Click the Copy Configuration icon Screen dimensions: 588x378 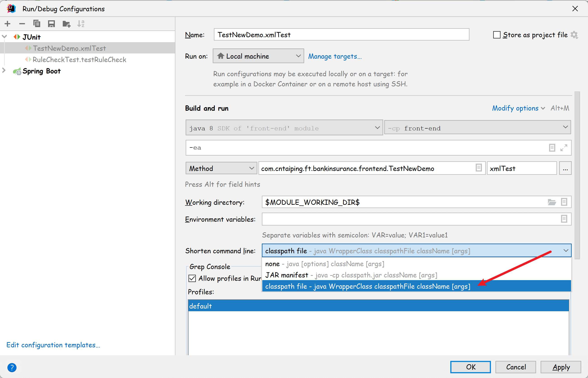click(37, 24)
